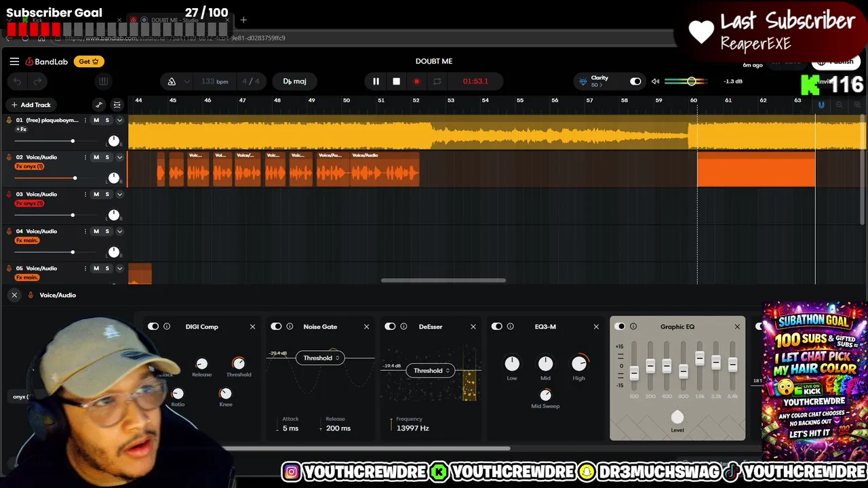The image size is (868, 488).
Task: Open DeEsser Threshold selector
Action: 431,371
